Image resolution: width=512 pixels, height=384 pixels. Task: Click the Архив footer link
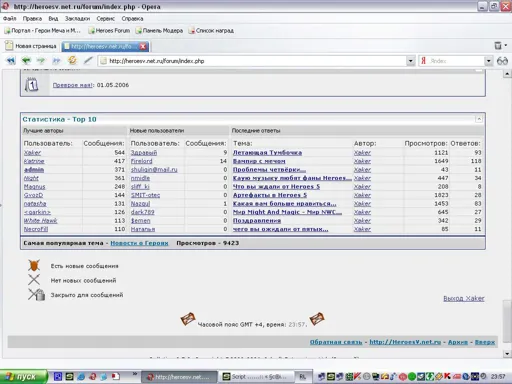click(x=458, y=342)
